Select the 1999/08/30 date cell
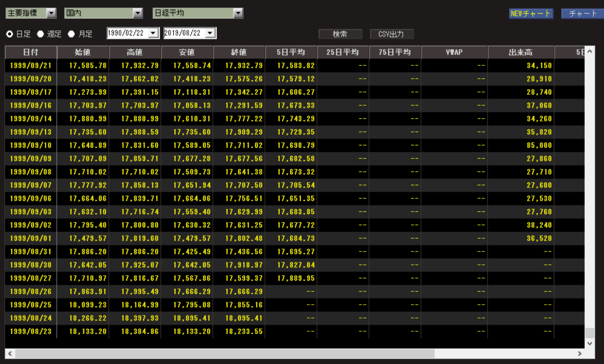Viewport: 604px width, 364px height. click(x=31, y=265)
